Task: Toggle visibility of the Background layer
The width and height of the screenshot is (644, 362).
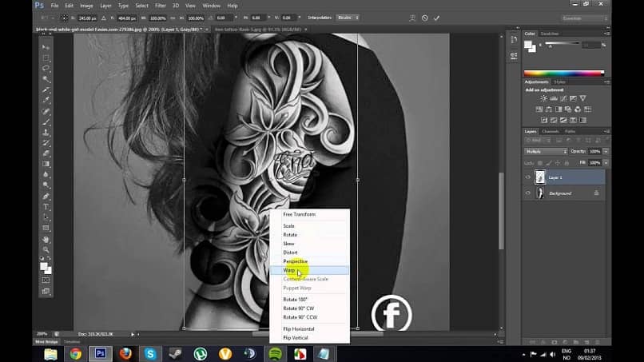Action: (528, 193)
